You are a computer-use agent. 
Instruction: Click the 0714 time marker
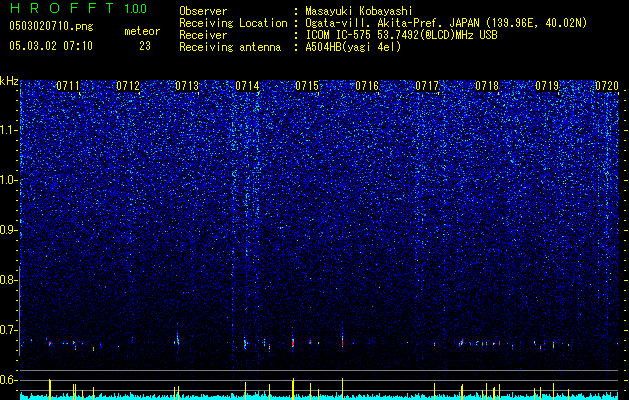[x=248, y=86]
